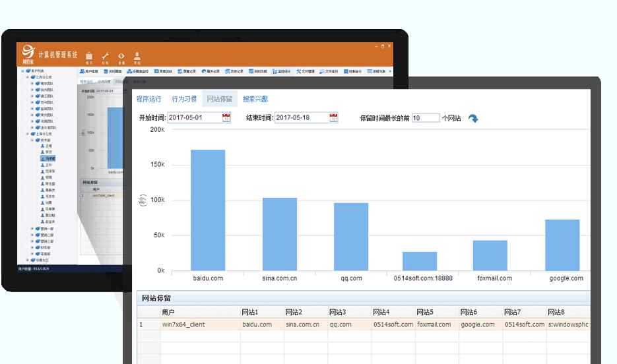Screen dimensions: 617x364
Task: Click the logo in the orange header
Action: [28, 53]
